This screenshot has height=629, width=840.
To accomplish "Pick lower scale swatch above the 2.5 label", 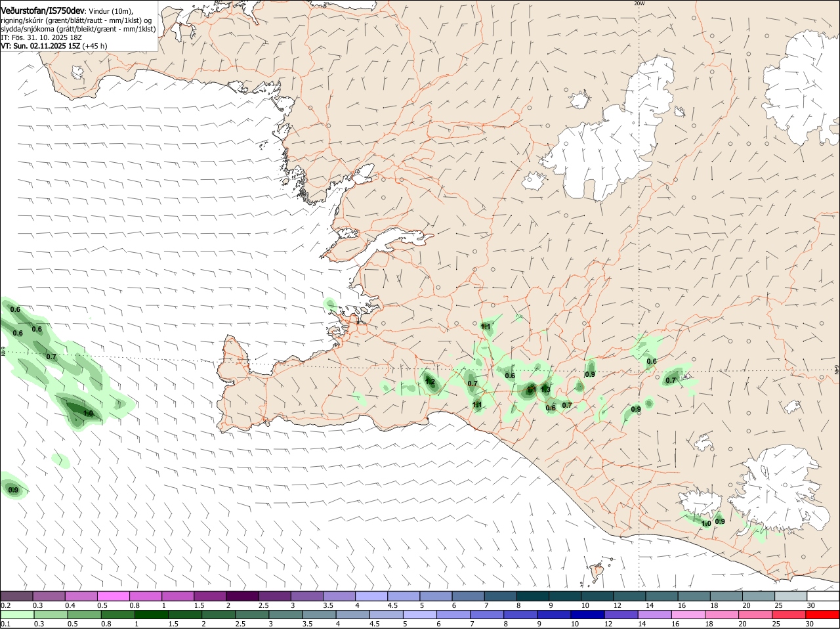I will click(x=251, y=615).
